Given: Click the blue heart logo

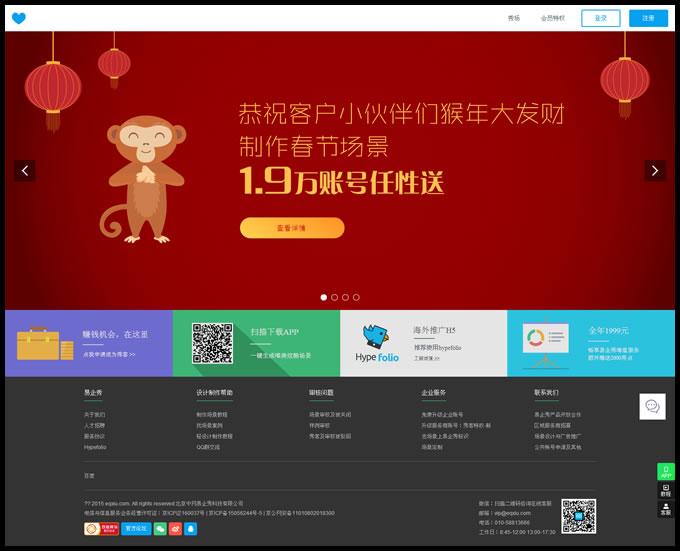Looking at the screenshot, I should click(x=19, y=18).
